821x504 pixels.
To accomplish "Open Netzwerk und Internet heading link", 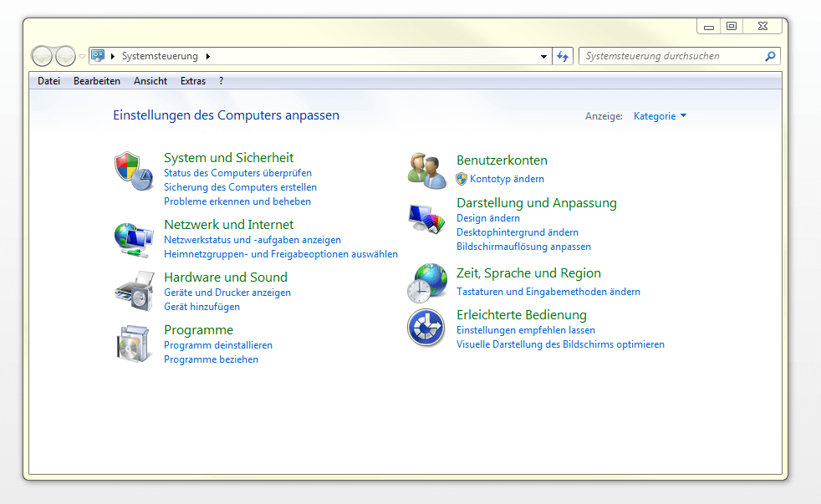I will 228,225.
